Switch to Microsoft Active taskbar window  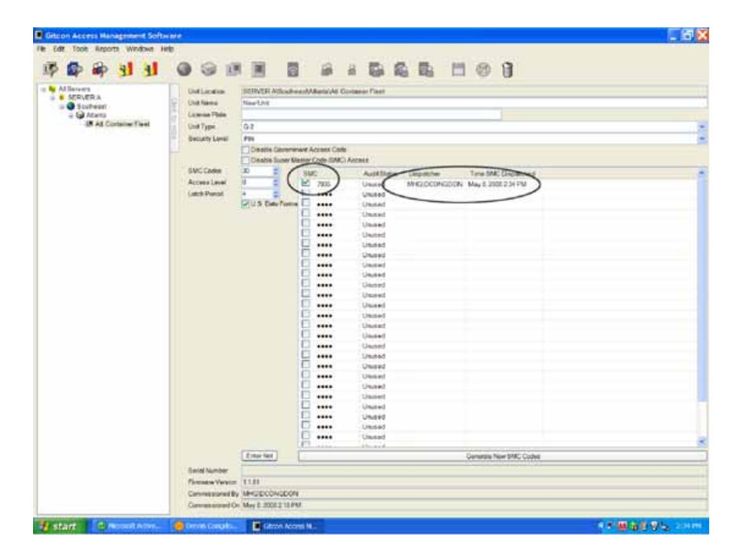coord(130,526)
